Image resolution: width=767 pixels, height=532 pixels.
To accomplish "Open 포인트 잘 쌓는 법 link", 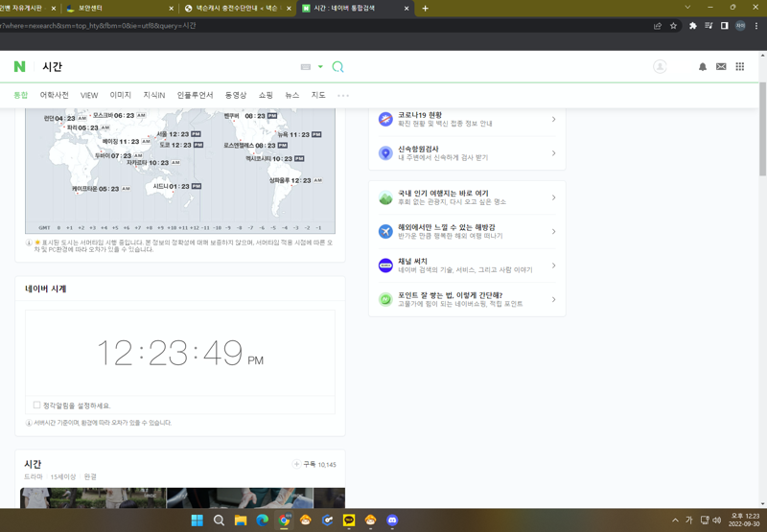I will coord(450,295).
